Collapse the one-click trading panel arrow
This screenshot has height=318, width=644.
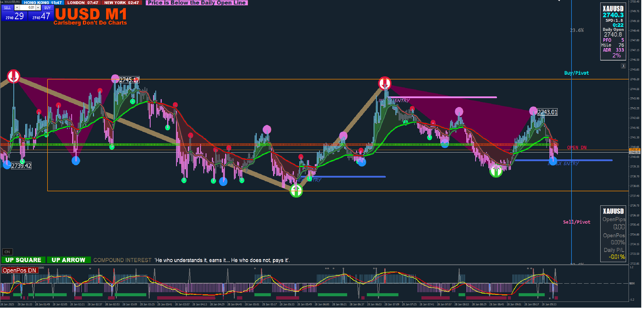point(2,2)
